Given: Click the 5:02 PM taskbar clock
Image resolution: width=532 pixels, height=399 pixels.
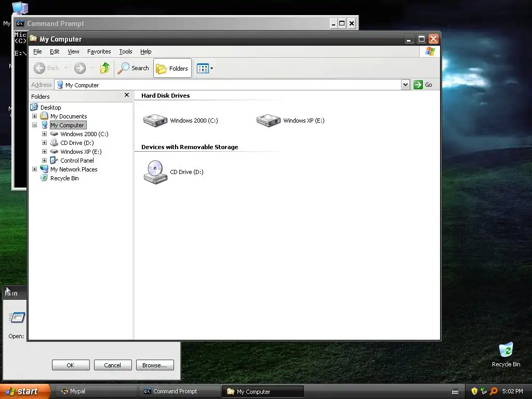Looking at the screenshot, I should click(513, 392).
